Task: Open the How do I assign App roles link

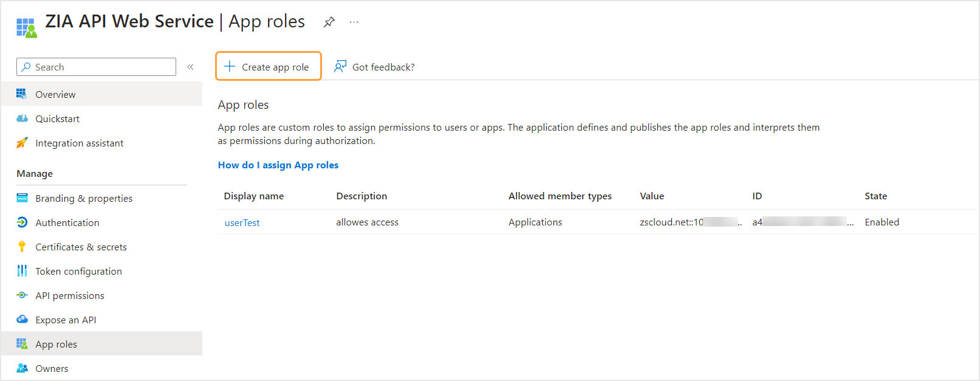Action: (278, 165)
